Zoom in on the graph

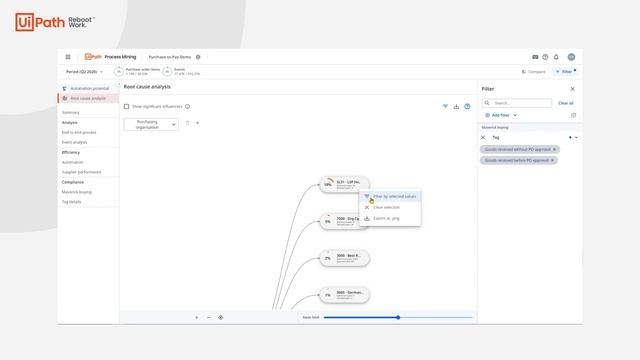tap(197, 318)
